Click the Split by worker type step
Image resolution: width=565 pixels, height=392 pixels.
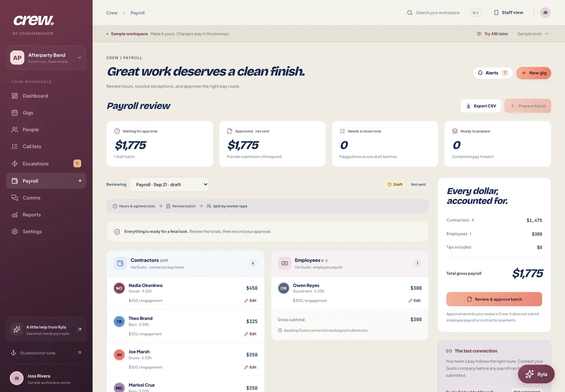tap(227, 206)
